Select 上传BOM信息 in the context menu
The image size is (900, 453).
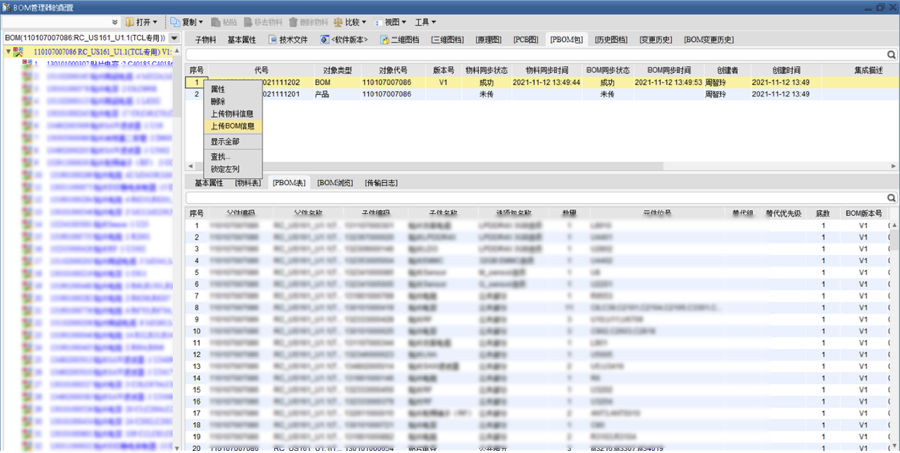[x=232, y=126]
